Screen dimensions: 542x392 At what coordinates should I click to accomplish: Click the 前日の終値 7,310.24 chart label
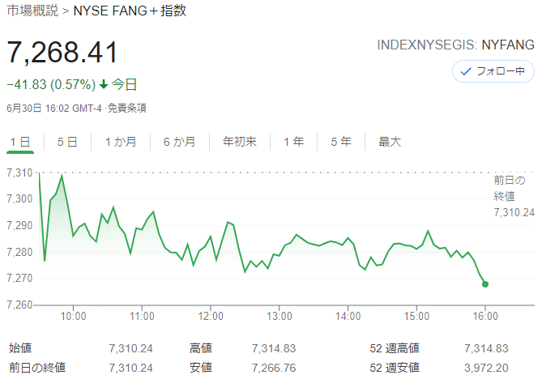point(514,196)
